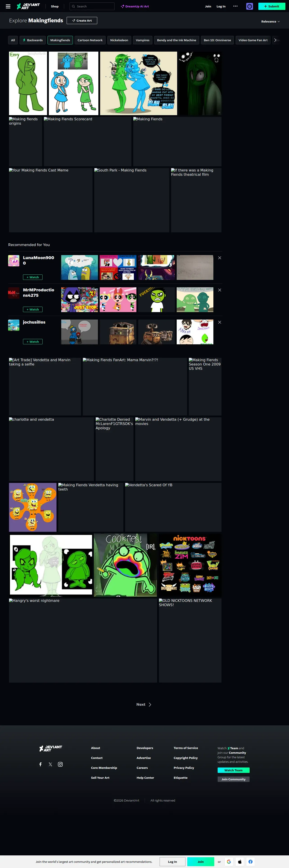Open DreamUp AI Art link

[135, 6]
